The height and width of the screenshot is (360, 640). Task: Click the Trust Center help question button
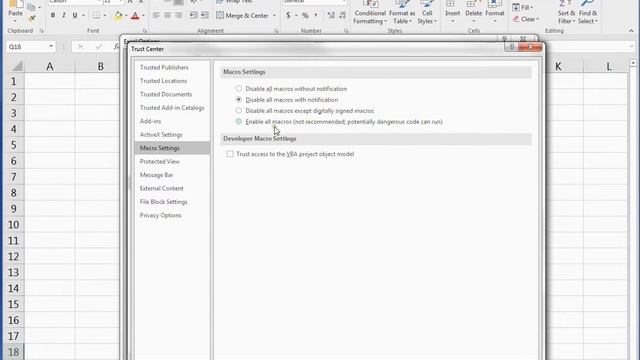511,47
